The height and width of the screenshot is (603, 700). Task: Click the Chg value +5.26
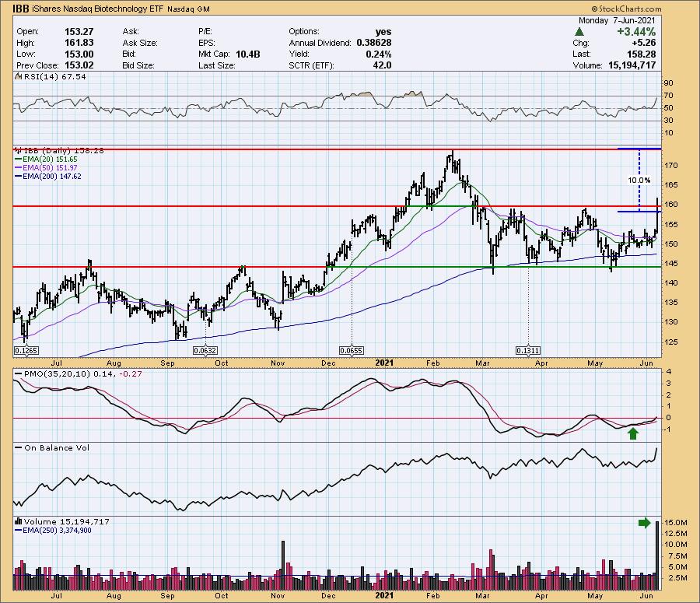(644, 43)
